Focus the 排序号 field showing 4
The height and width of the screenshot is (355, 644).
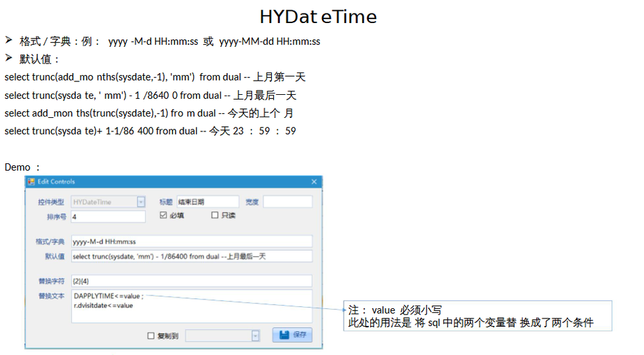point(108,217)
